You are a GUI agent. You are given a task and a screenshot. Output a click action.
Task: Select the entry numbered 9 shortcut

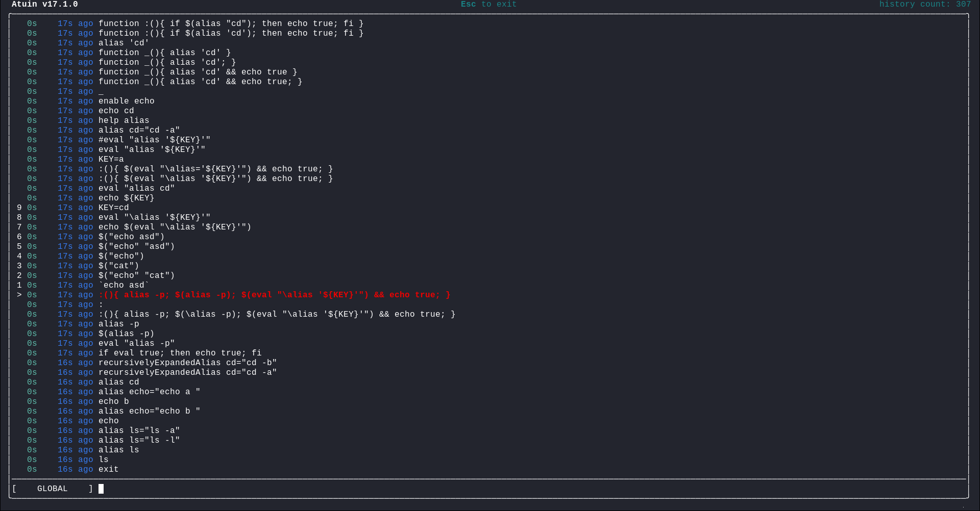click(19, 208)
